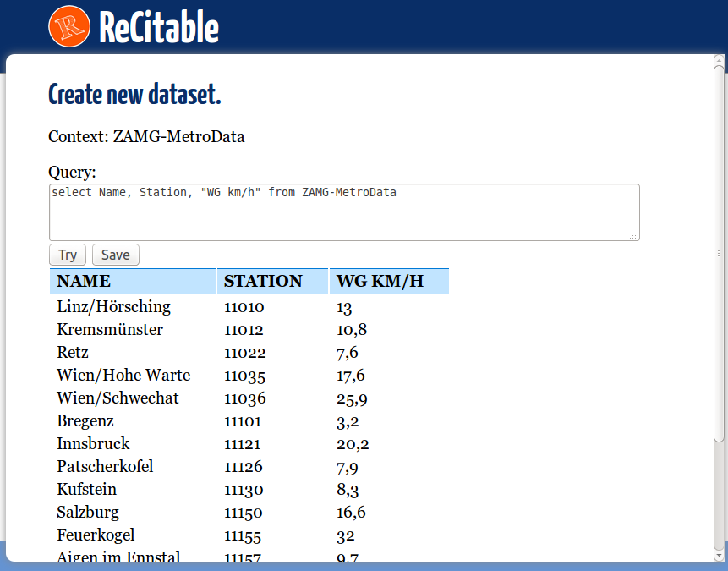Image resolution: width=728 pixels, height=571 pixels.
Task: Click the scrollbar up arrow
Action: (x=719, y=60)
